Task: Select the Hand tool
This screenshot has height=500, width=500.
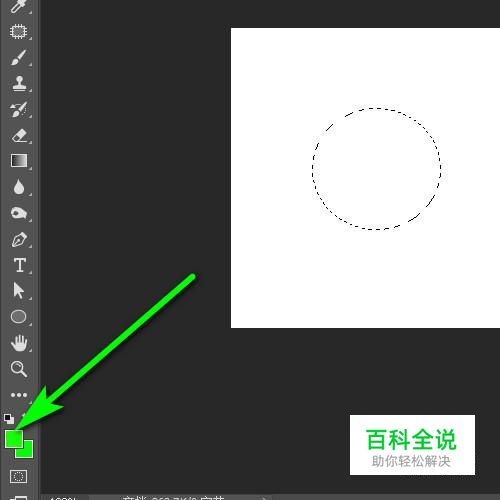Action: coord(19,343)
